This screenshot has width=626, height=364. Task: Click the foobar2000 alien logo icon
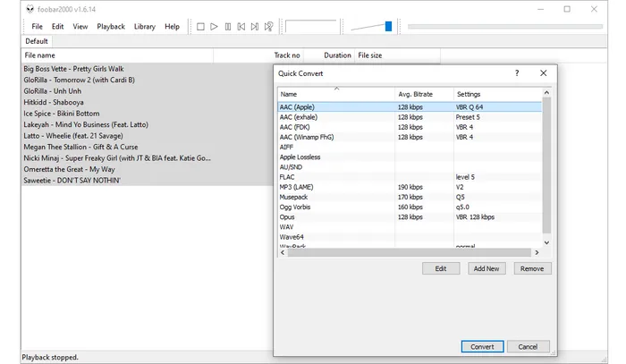(30, 9)
